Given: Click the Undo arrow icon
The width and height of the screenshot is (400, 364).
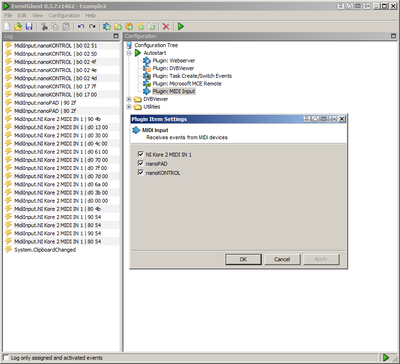Looking at the screenshot, I should [81, 26].
